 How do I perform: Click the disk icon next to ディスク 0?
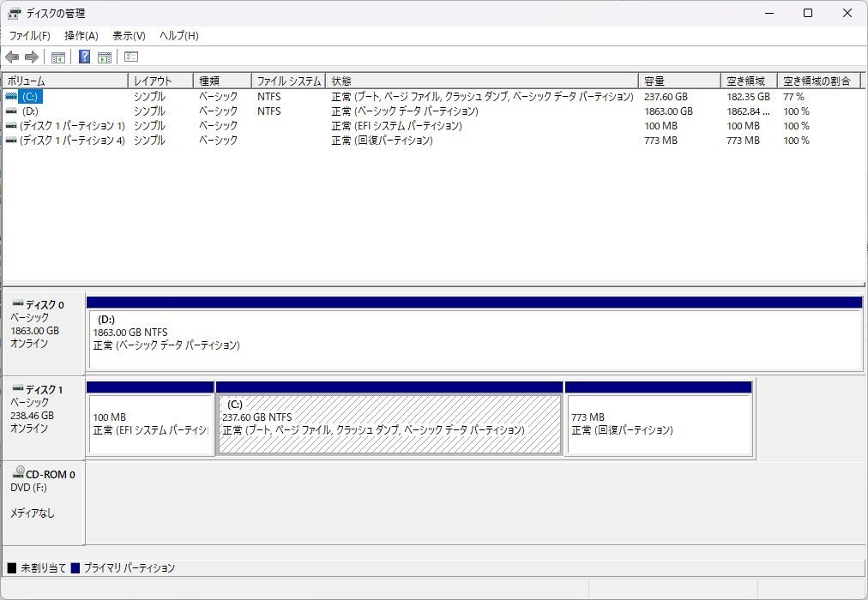click(x=18, y=303)
